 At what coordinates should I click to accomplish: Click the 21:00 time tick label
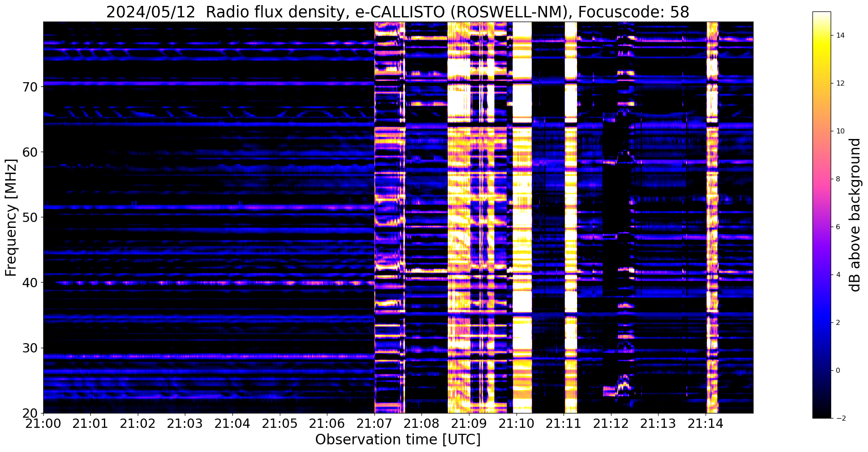pyautogui.click(x=43, y=423)
